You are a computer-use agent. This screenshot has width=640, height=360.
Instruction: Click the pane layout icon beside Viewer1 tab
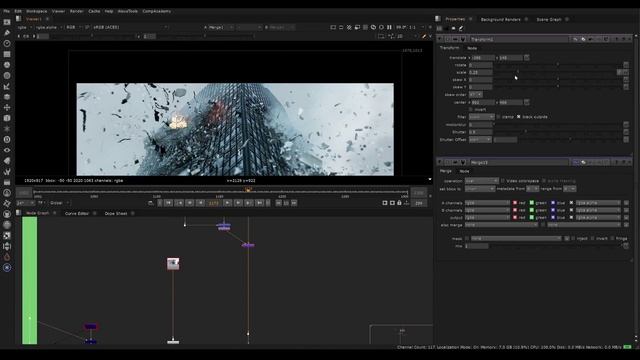[x=18, y=18]
